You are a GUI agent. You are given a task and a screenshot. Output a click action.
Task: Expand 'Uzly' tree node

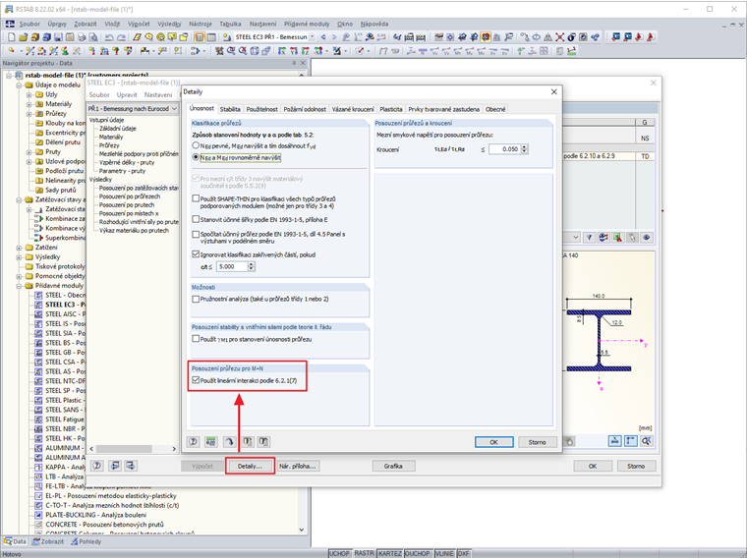pyautogui.click(x=29, y=94)
